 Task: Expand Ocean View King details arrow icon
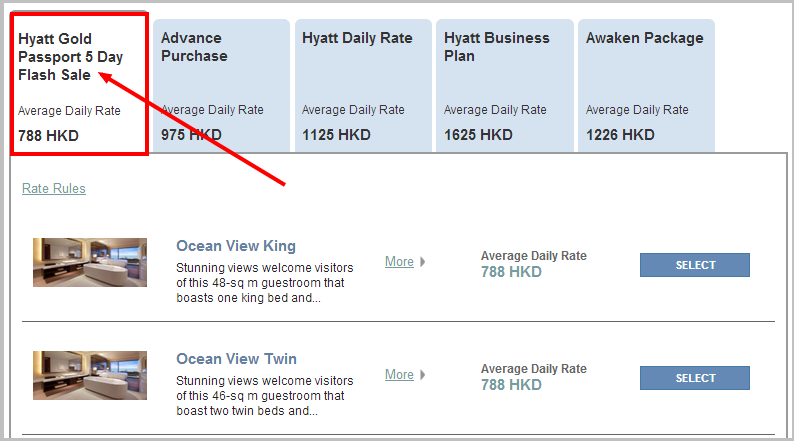click(422, 262)
